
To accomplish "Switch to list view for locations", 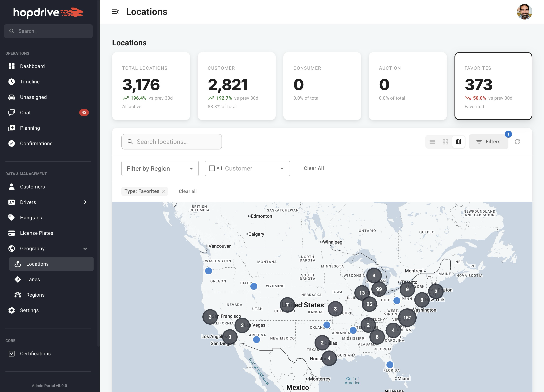I will pos(432,142).
